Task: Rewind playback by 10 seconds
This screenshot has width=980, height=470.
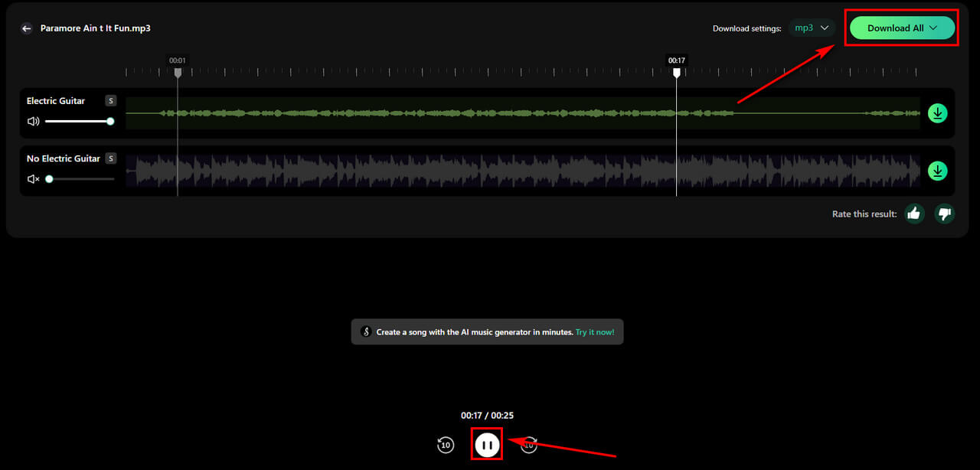Action: (x=445, y=445)
